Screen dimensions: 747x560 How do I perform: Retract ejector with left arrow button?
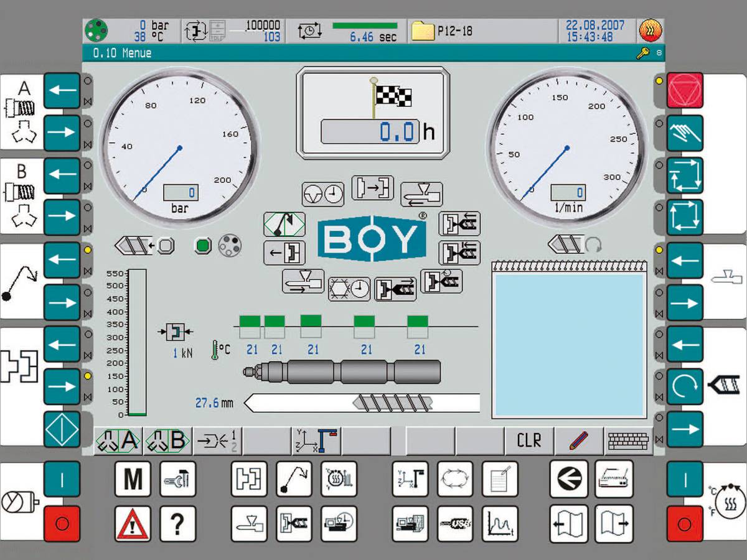pos(62,260)
